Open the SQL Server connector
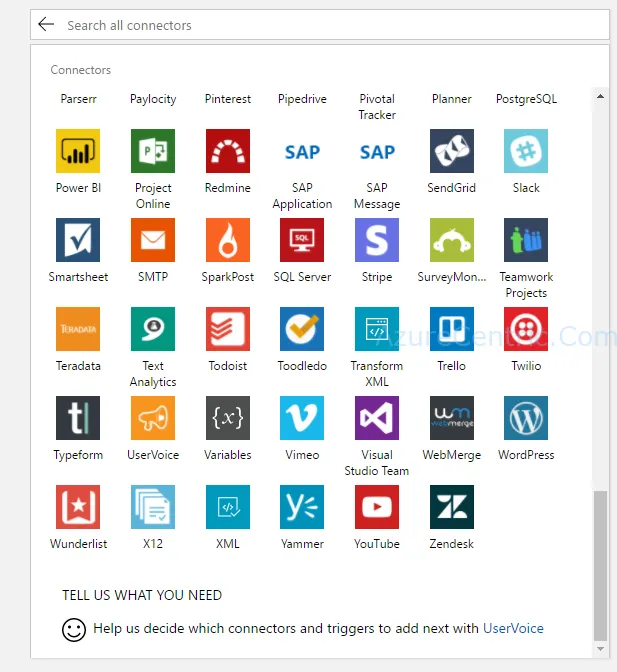The image size is (617, 672). pos(302,240)
